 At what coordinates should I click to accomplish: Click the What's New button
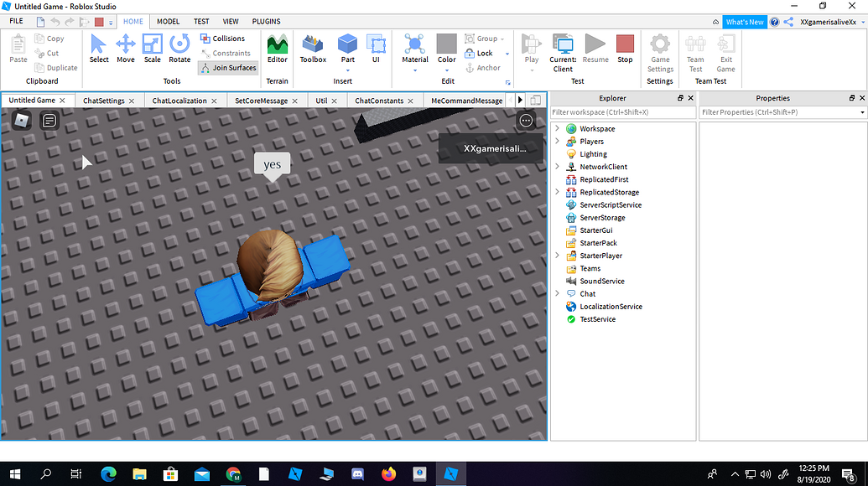[x=745, y=22]
